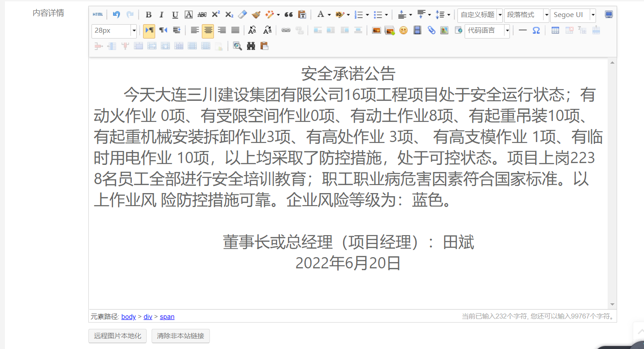Viewport: 644px width, 349px height.
Task: Expand the ordered list style arrow
Action: click(368, 15)
